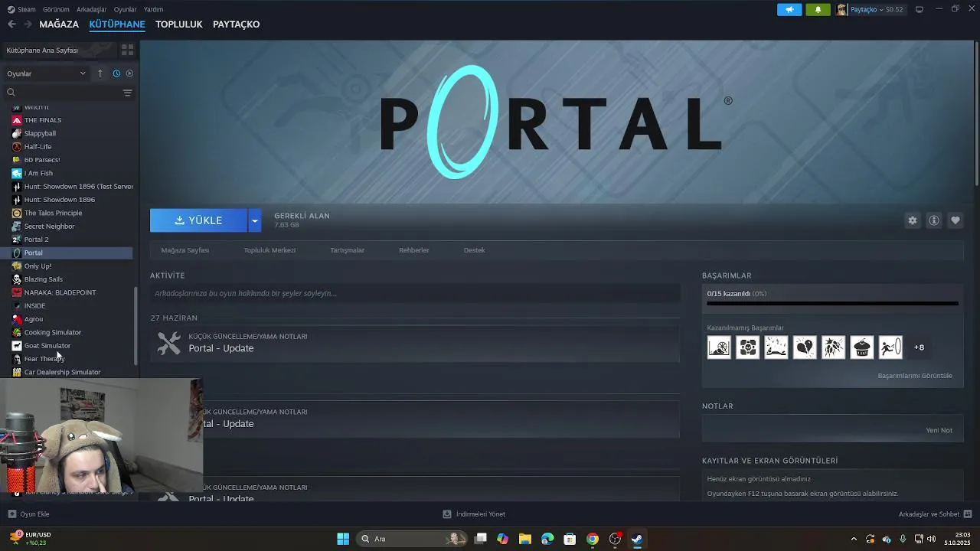This screenshot has height=551, width=980.
Task: Go to the TOPLULUK tab
Action: coord(179,24)
